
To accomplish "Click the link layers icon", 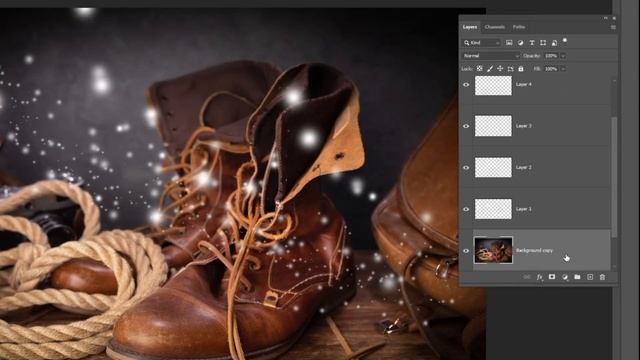I will click(x=527, y=277).
